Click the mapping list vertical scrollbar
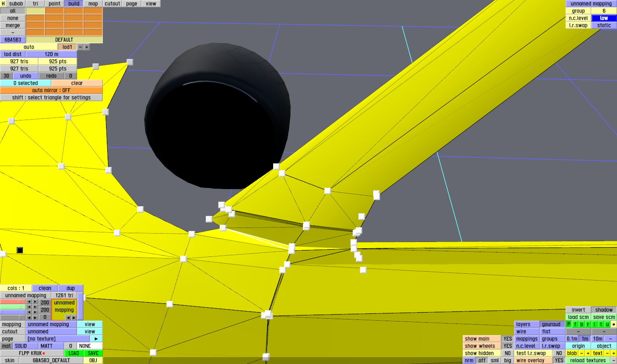The width and height of the screenshot is (617, 364). point(80,306)
